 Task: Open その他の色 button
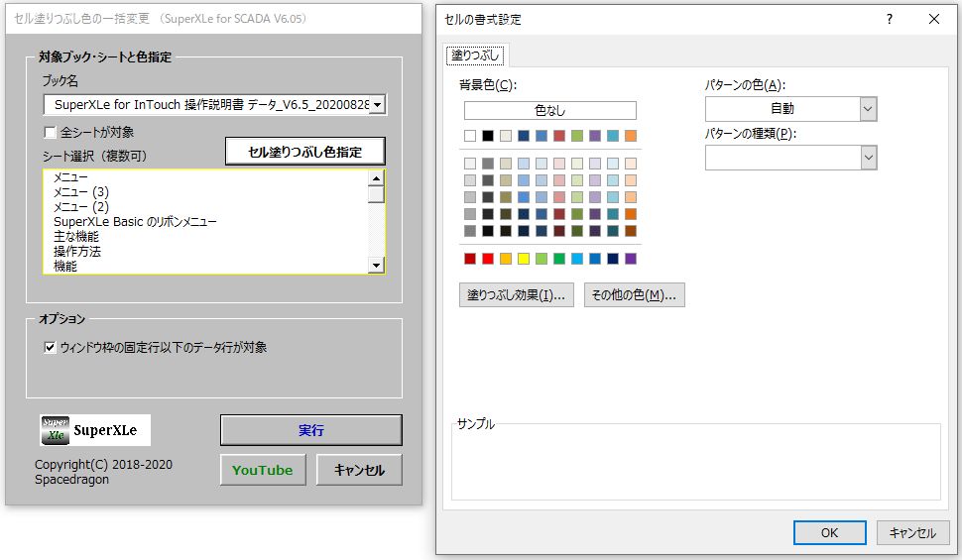pyautogui.click(x=634, y=295)
